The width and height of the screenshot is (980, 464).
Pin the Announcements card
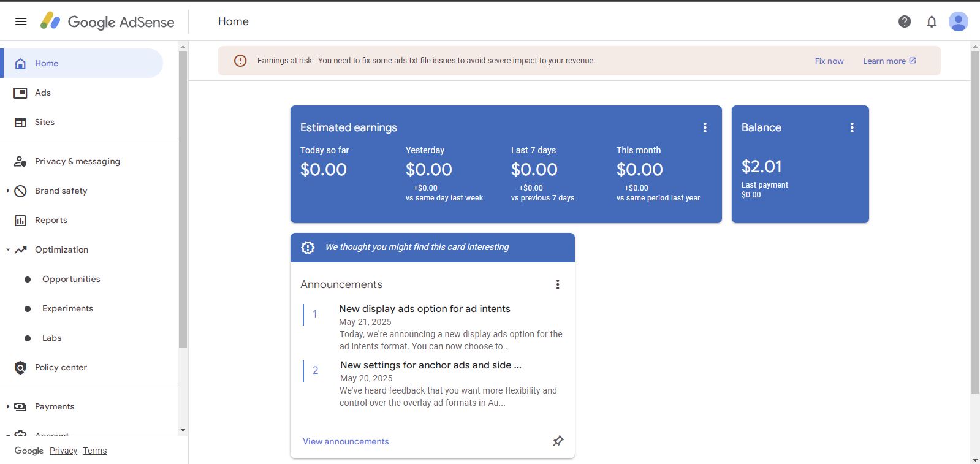click(x=558, y=441)
